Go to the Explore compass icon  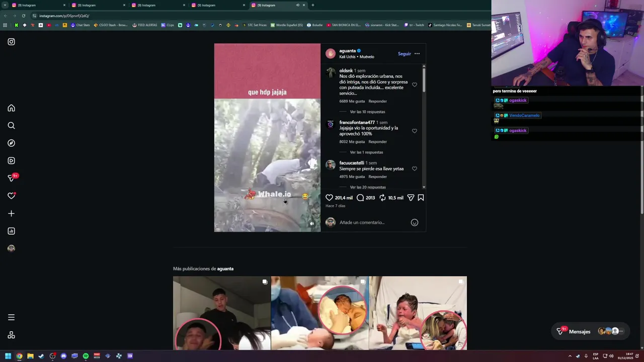[x=11, y=143]
